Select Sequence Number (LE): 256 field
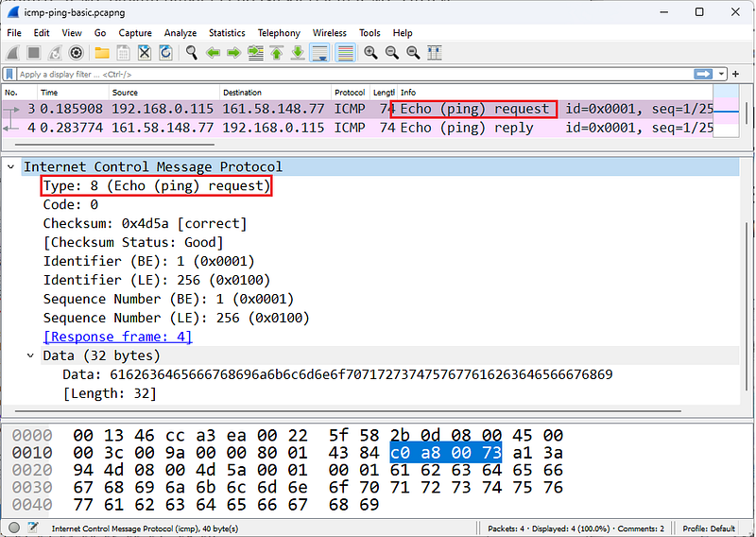 click(x=176, y=318)
